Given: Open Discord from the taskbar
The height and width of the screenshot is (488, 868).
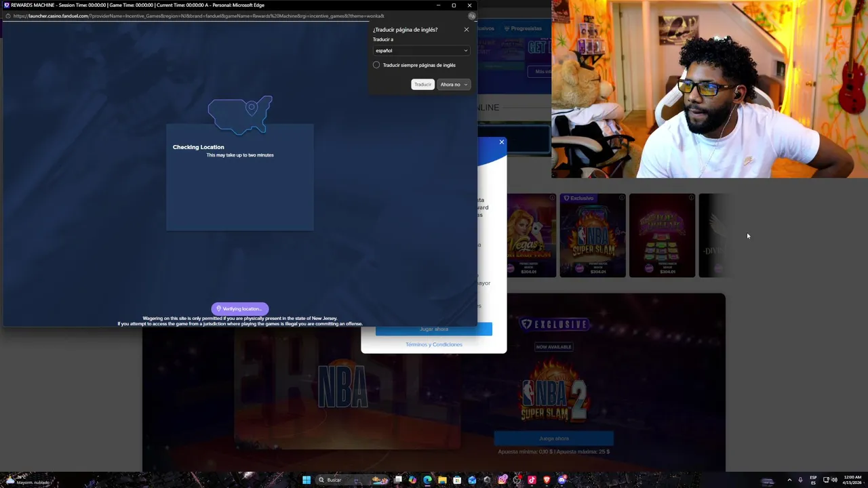Looking at the screenshot, I should coord(561,480).
